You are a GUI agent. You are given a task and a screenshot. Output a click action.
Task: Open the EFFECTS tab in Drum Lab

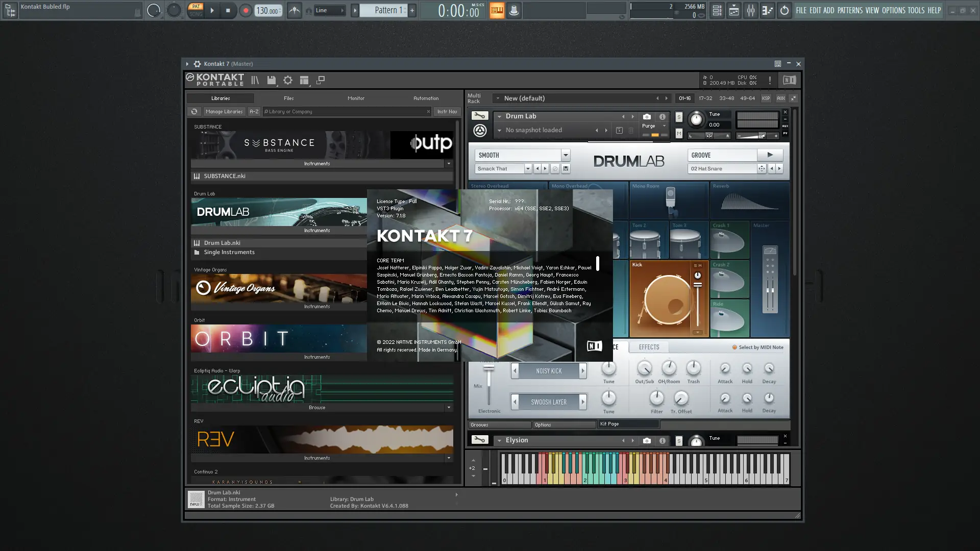pos(649,347)
